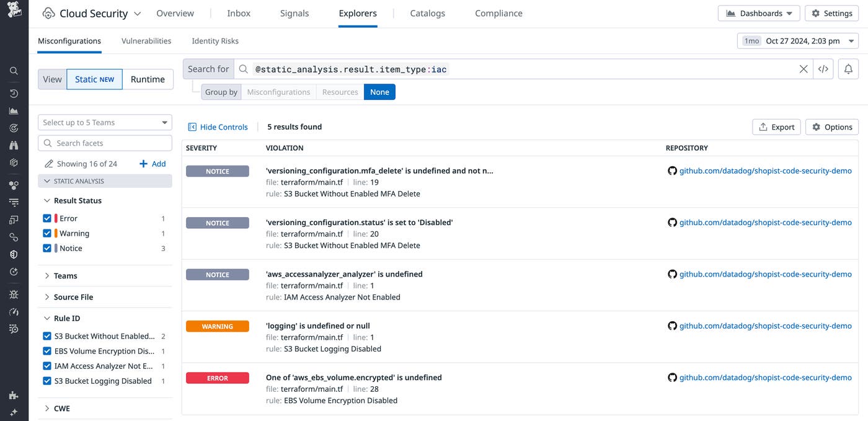Click the Export button above the results table
The image size is (868, 421).
coord(776,126)
